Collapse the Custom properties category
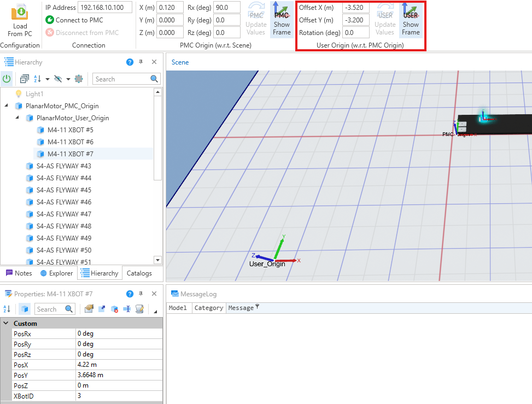This screenshot has height=404, width=532. coord(6,323)
